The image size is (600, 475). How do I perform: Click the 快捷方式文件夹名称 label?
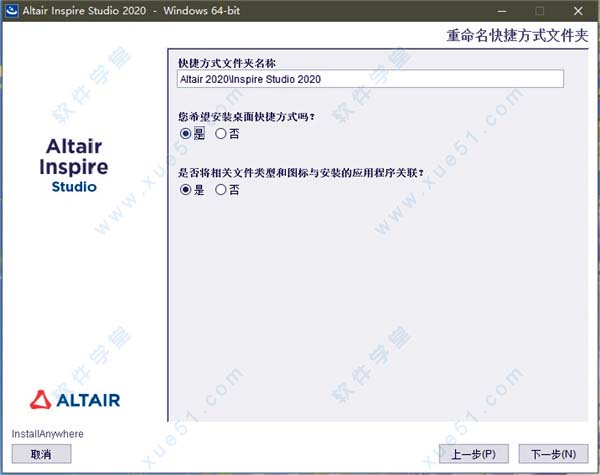(x=227, y=63)
